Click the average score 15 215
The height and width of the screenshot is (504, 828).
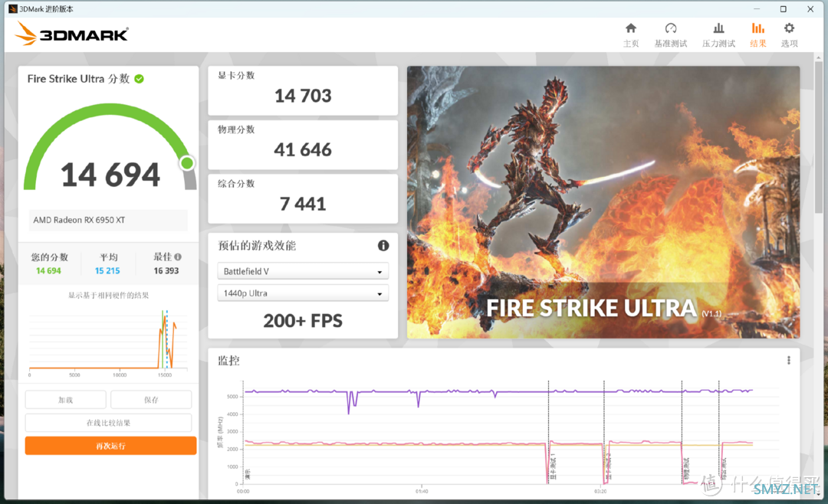click(107, 270)
